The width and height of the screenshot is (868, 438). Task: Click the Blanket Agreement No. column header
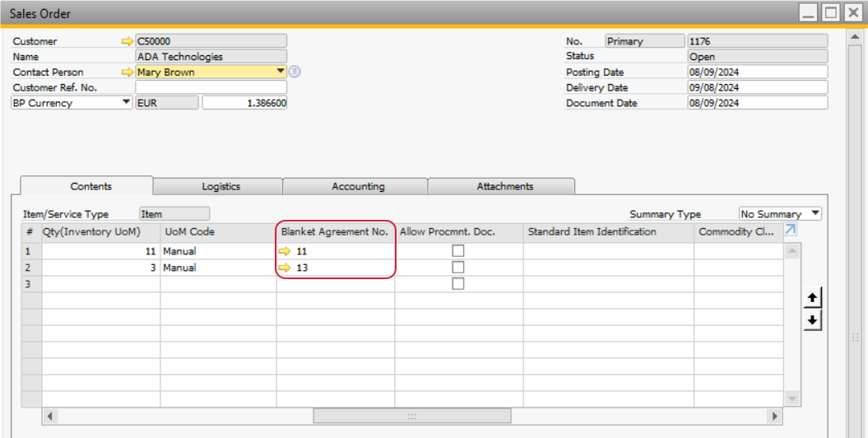point(335,232)
